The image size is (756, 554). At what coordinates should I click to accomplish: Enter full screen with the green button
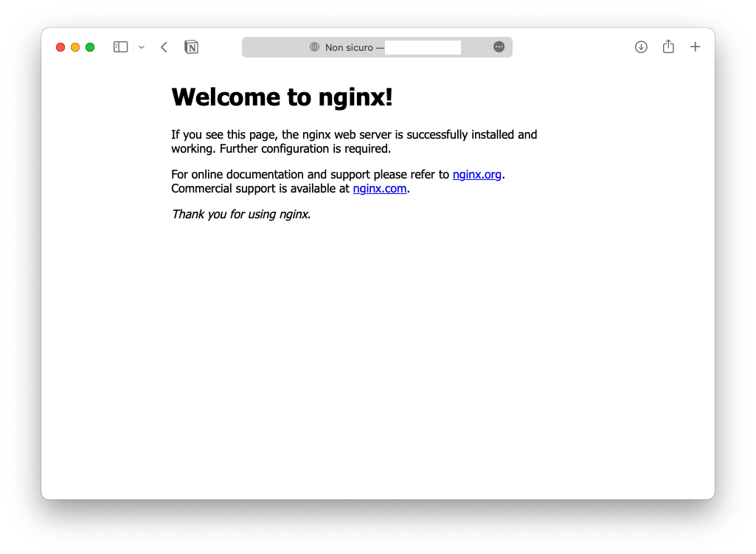pyautogui.click(x=90, y=47)
